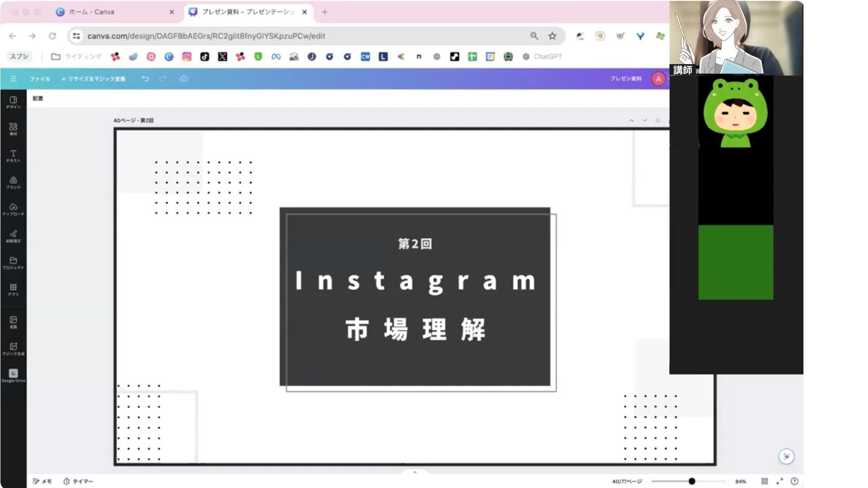Open the CW bookmark in bookmarks bar
The height and width of the screenshot is (488, 868).
point(365,56)
